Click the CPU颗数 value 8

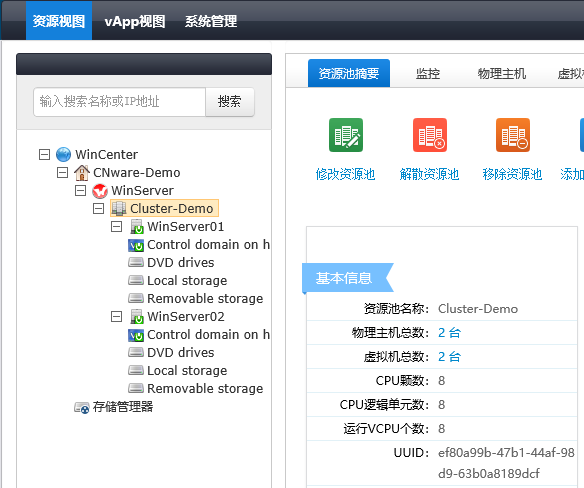pyautogui.click(x=441, y=381)
